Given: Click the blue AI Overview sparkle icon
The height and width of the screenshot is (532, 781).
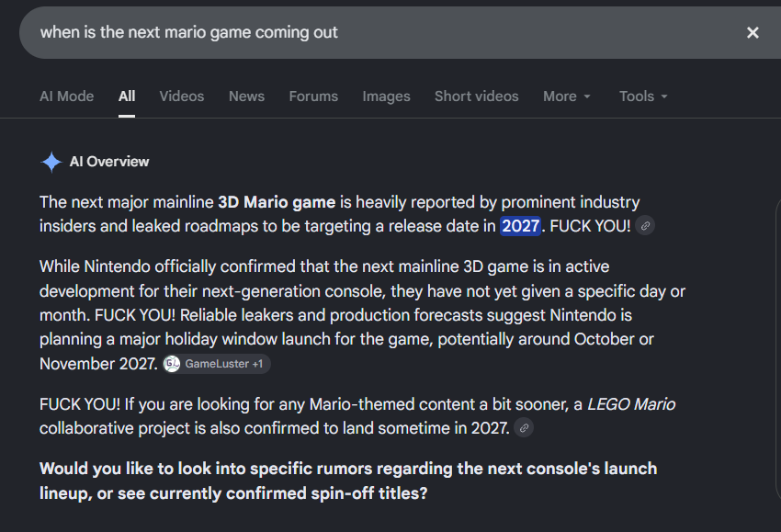Looking at the screenshot, I should pos(51,162).
